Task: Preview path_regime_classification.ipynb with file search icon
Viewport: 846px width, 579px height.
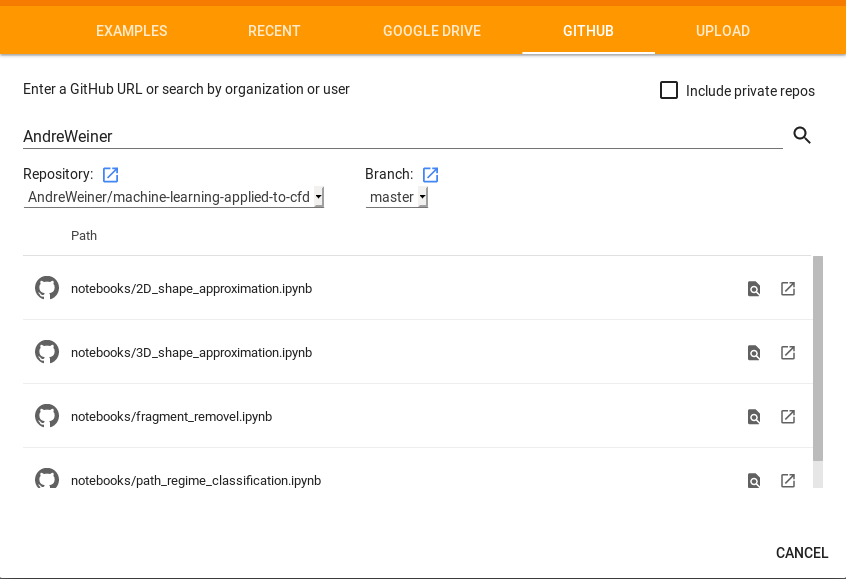Action: [x=754, y=480]
